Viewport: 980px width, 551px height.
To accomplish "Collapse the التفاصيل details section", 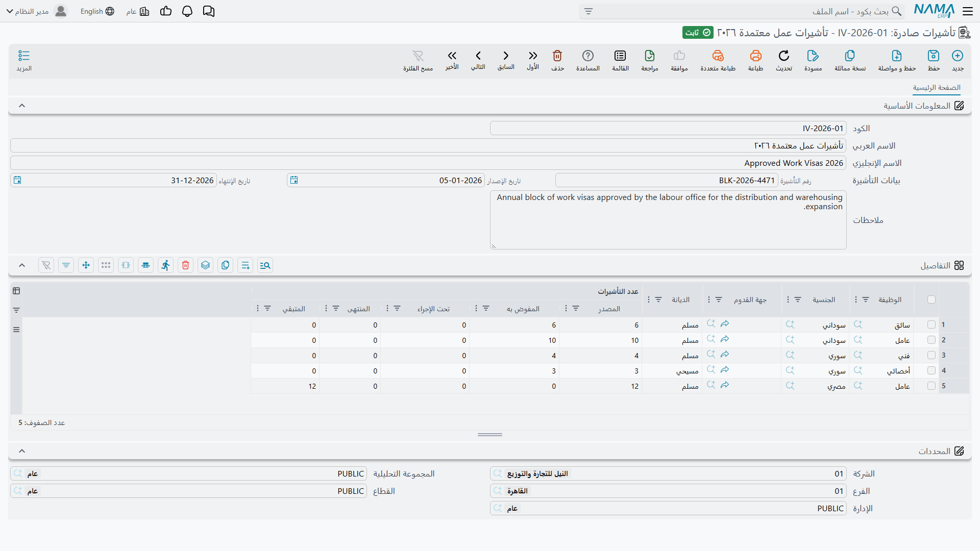I will coord(22,265).
